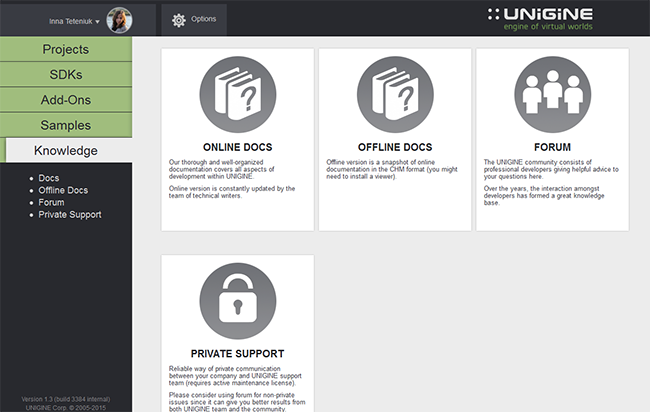Click 'Online version is constantly updated' paragraph

tap(232, 192)
